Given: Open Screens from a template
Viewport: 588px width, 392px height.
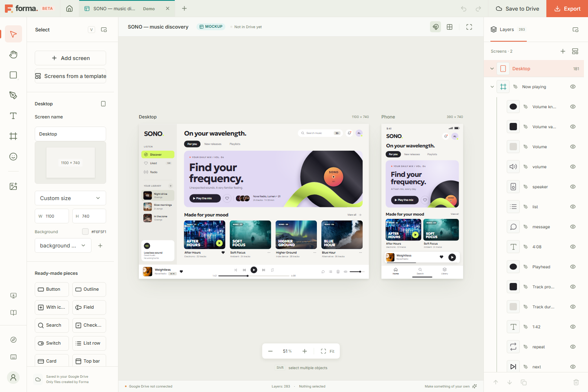Looking at the screenshot, I should [70, 76].
